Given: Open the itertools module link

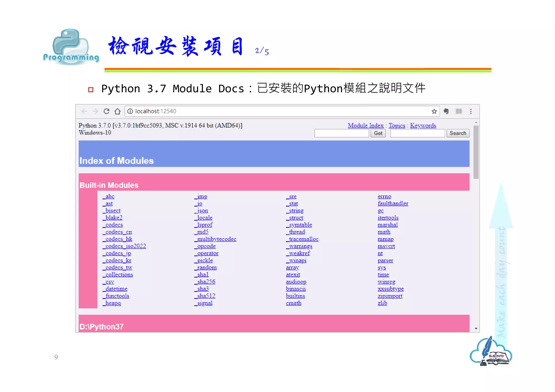Looking at the screenshot, I should [388, 218].
